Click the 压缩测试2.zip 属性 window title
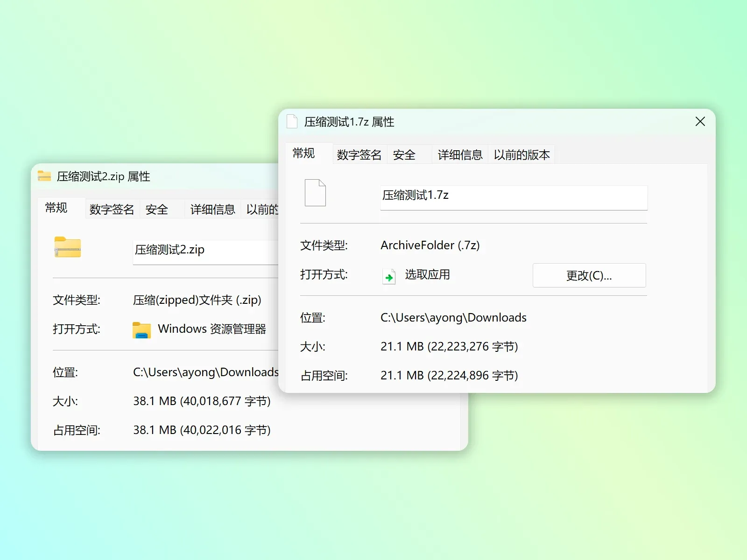The height and width of the screenshot is (560, 747). coord(104,176)
